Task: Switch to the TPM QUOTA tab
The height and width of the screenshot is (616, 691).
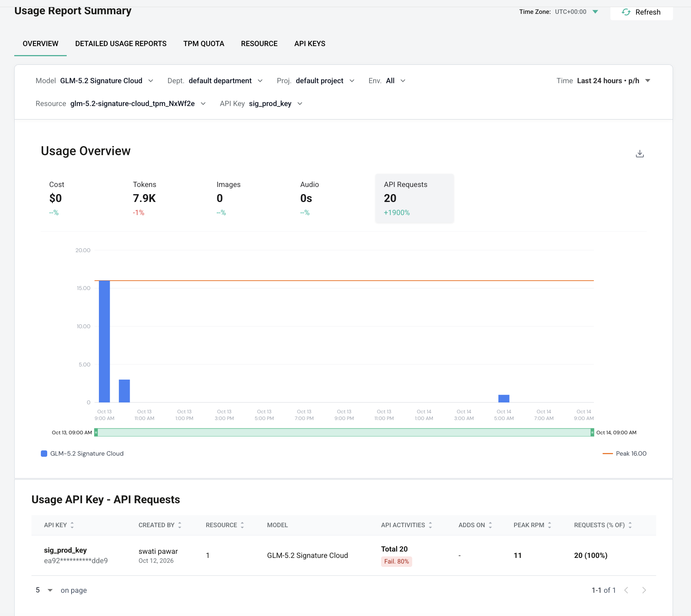Action: tap(204, 44)
